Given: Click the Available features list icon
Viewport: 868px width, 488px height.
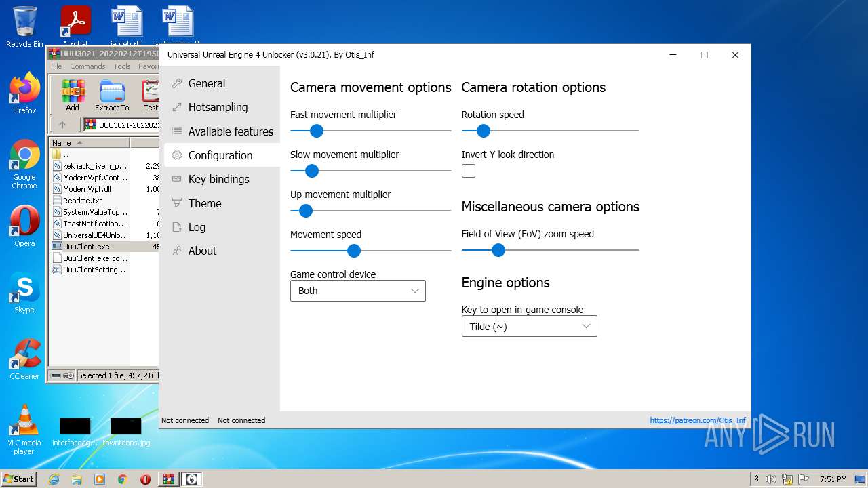Looking at the screenshot, I should 177,131.
